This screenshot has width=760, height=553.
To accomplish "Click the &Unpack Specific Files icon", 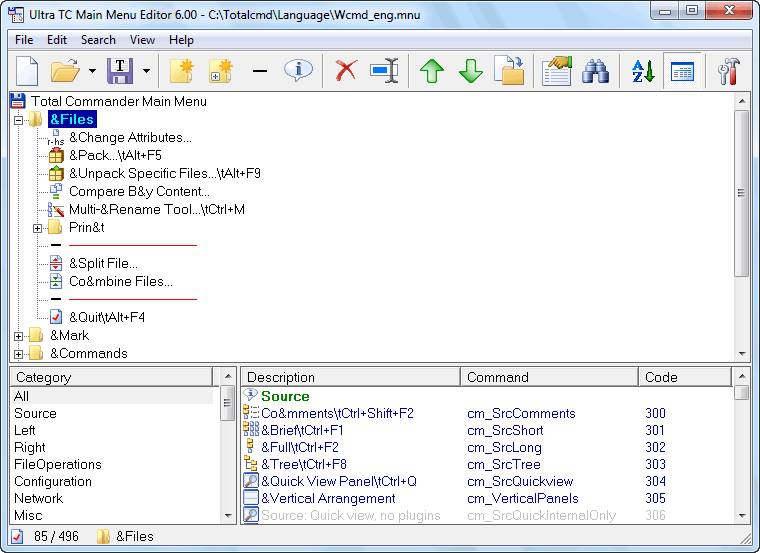I will (56, 174).
